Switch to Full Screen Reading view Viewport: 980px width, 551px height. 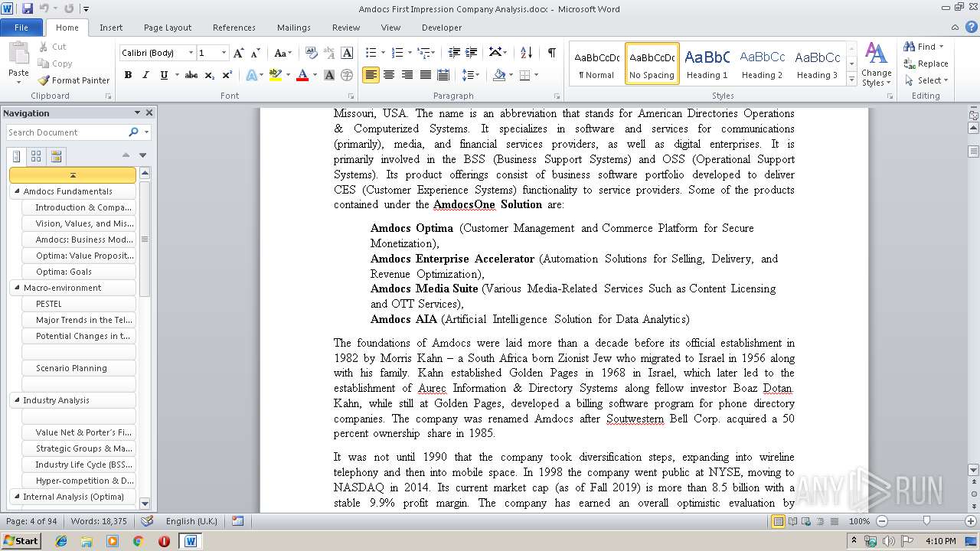[x=792, y=521]
